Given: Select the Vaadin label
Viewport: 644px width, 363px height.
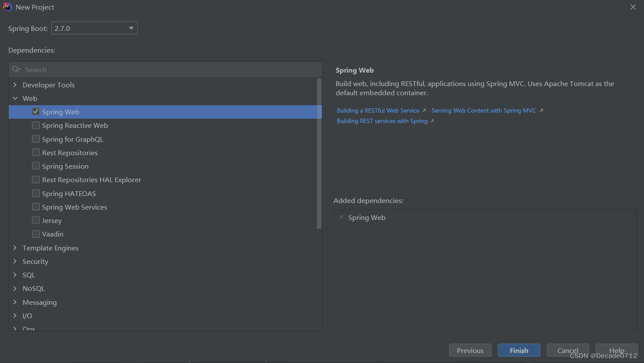Looking at the screenshot, I should point(53,234).
